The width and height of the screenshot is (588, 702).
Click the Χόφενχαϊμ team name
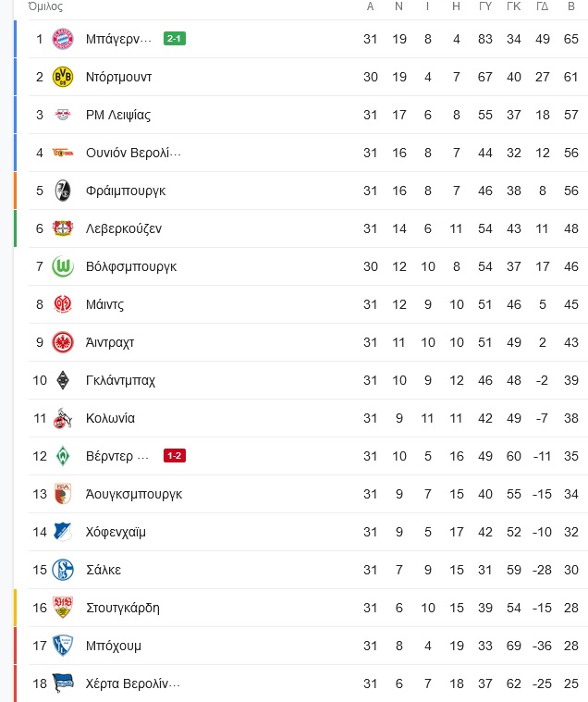(x=116, y=533)
